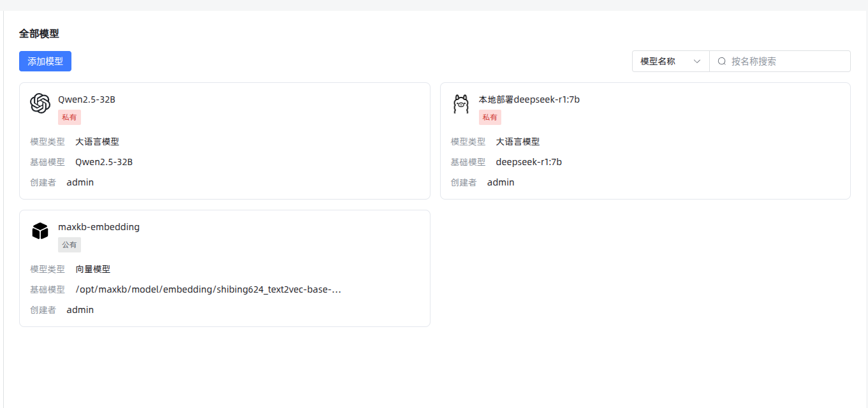Screen dimensions: 868x408
Task: Open the Qwen2.5-32B model card title
Action: (x=87, y=99)
